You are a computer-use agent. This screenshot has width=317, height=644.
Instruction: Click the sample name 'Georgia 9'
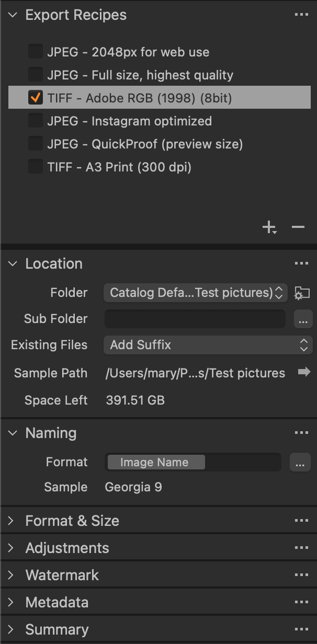click(x=133, y=487)
